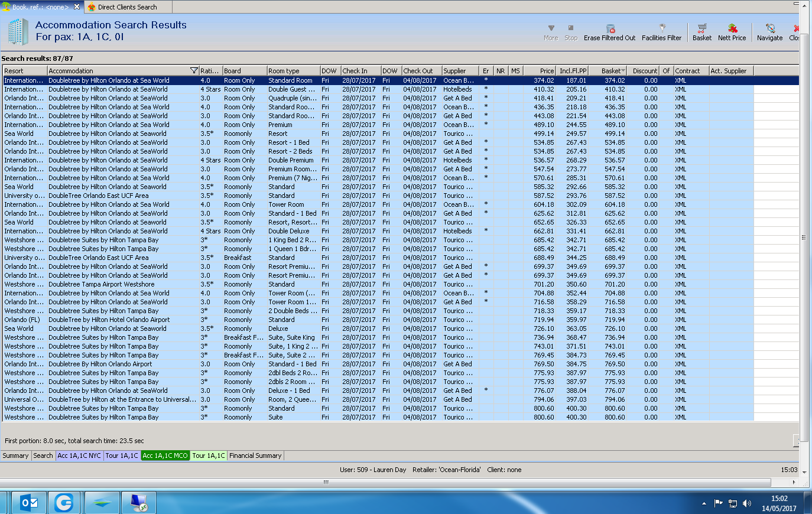The image size is (812, 514).
Task: Select the 'Double Guest …' room type cell
Action: point(293,89)
